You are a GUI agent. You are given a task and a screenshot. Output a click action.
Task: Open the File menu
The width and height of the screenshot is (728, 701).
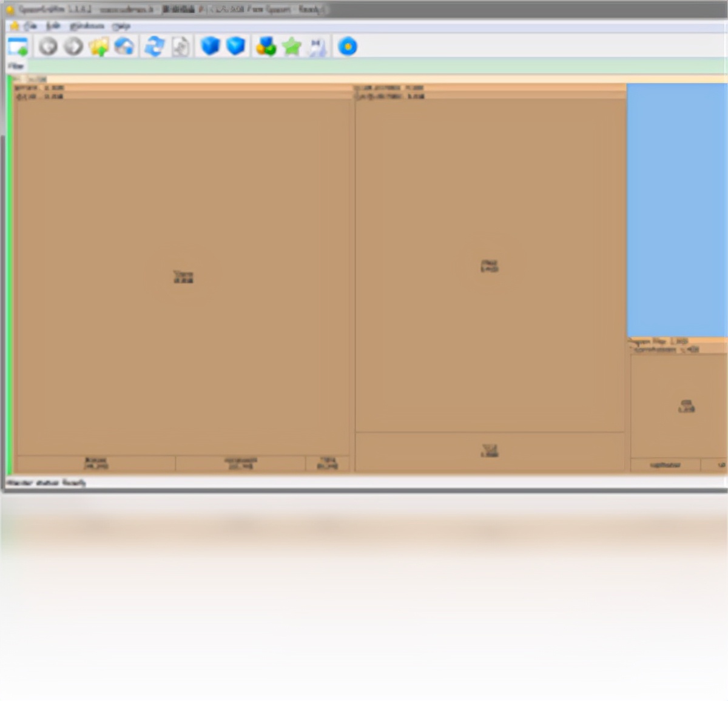pos(31,26)
